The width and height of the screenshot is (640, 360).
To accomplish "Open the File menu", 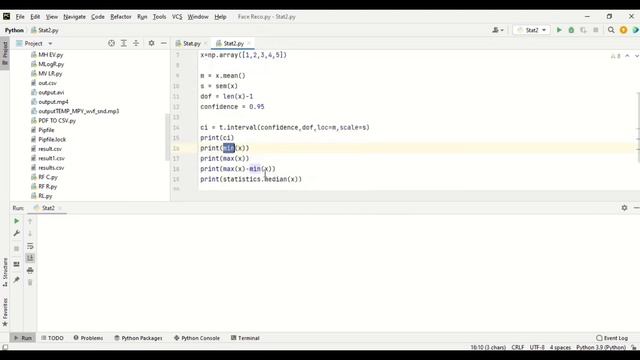I will coord(20,17).
